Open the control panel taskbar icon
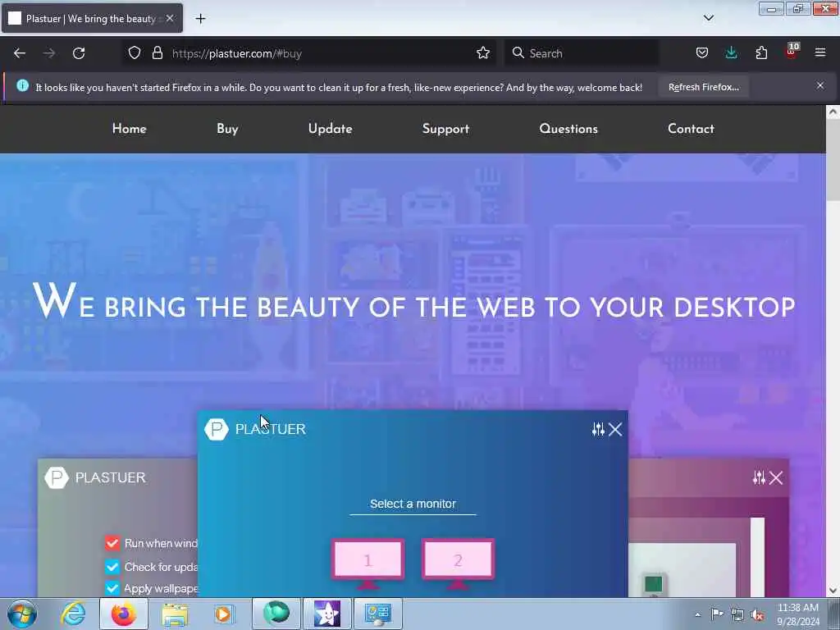This screenshot has width=840, height=630. (x=377, y=614)
